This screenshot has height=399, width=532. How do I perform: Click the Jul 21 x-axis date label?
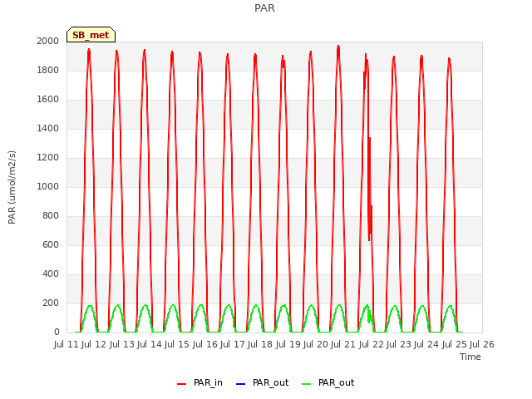point(343,344)
